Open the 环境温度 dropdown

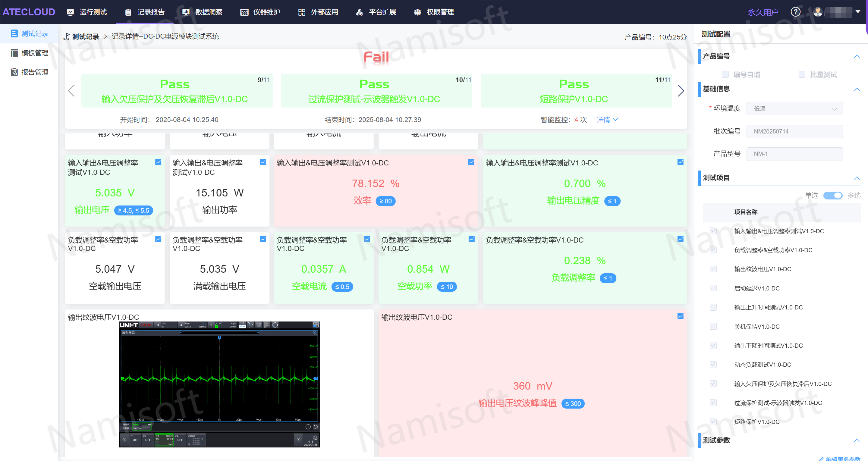pyautogui.click(x=794, y=108)
